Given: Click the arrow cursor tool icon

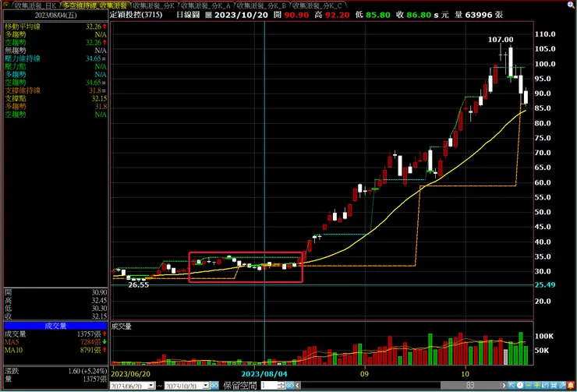Looking at the screenshot, I should 512,386.
